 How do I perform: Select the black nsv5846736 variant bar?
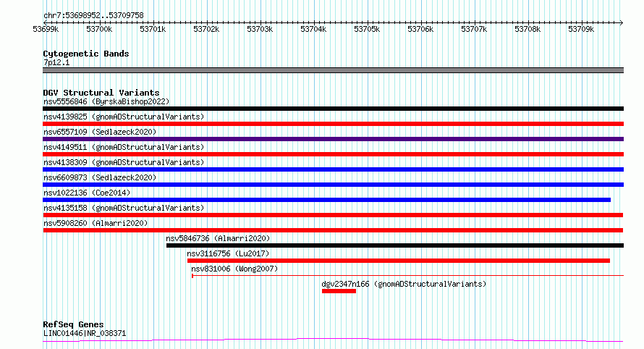[395, 245]
